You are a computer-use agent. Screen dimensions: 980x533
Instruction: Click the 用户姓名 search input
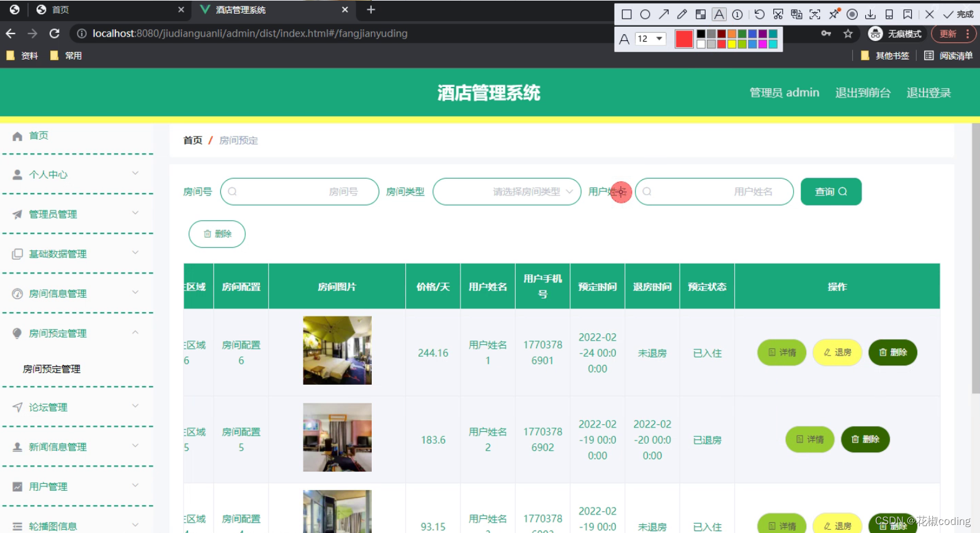714,192
